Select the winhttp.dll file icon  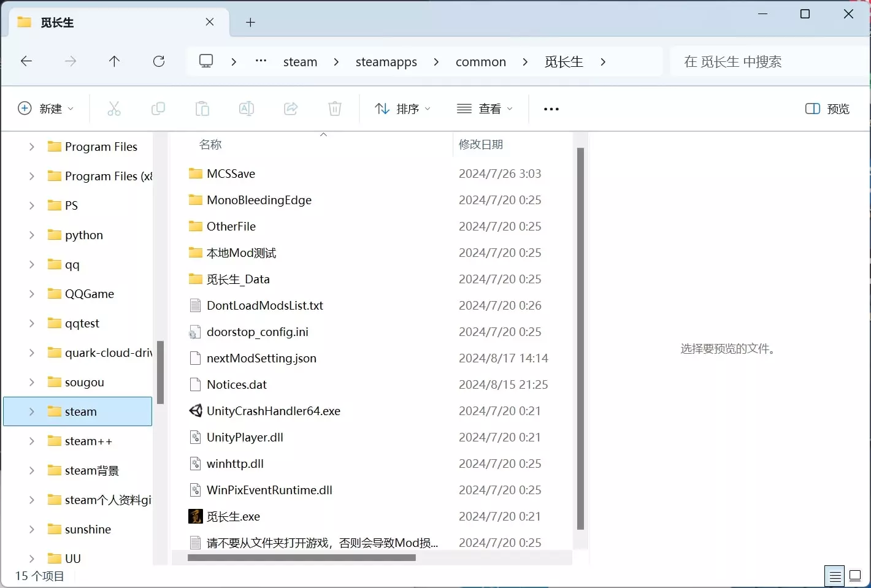196,464
